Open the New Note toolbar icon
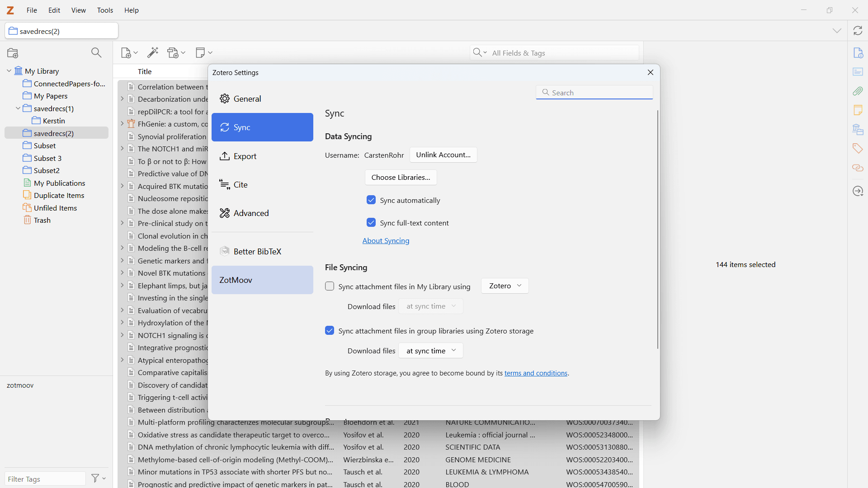868x488 pixels. pyautogui.click(x=204, y=53)
